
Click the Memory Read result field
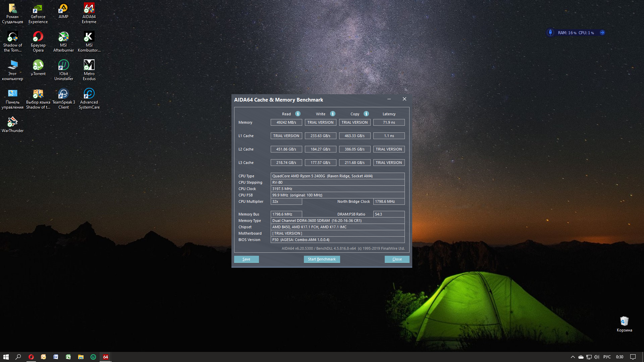[286, 122]
